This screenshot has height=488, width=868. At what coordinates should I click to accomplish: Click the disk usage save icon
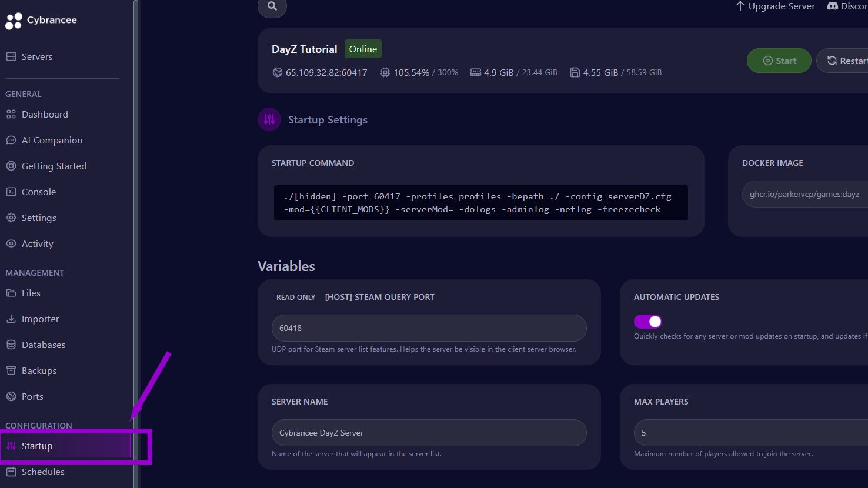(x=575, y=72)
